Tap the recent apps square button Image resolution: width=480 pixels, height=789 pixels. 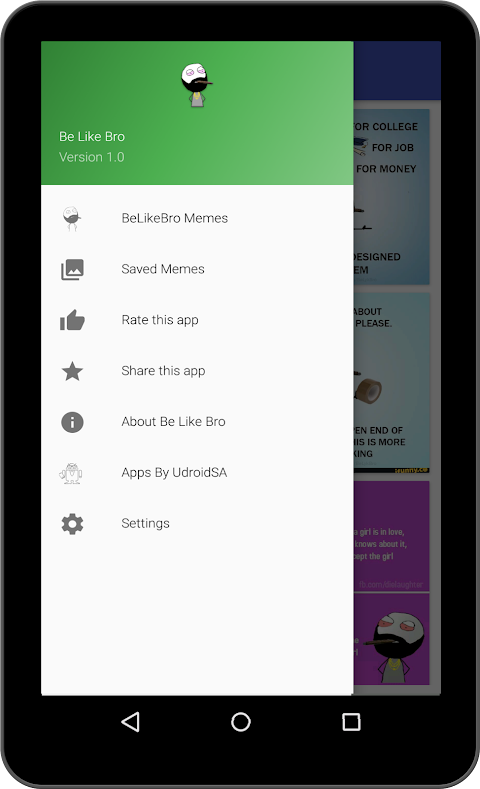pyautogui.click(x=351, y=722)
